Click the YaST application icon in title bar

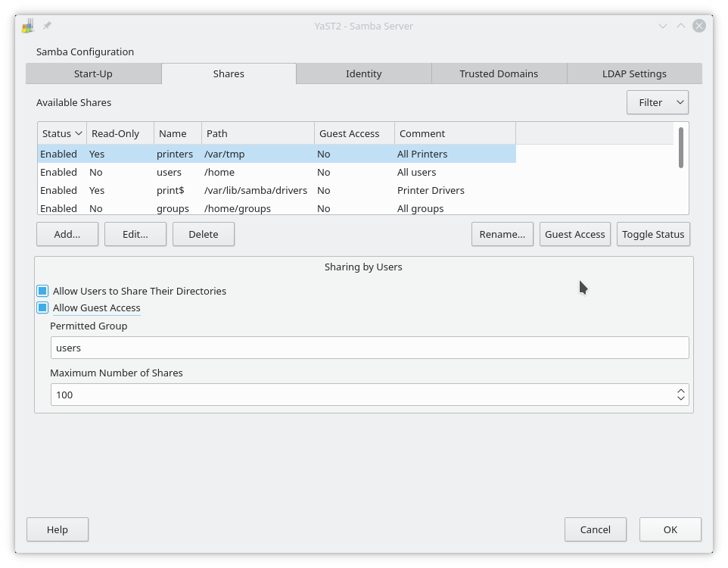click(x=28, y=26)
